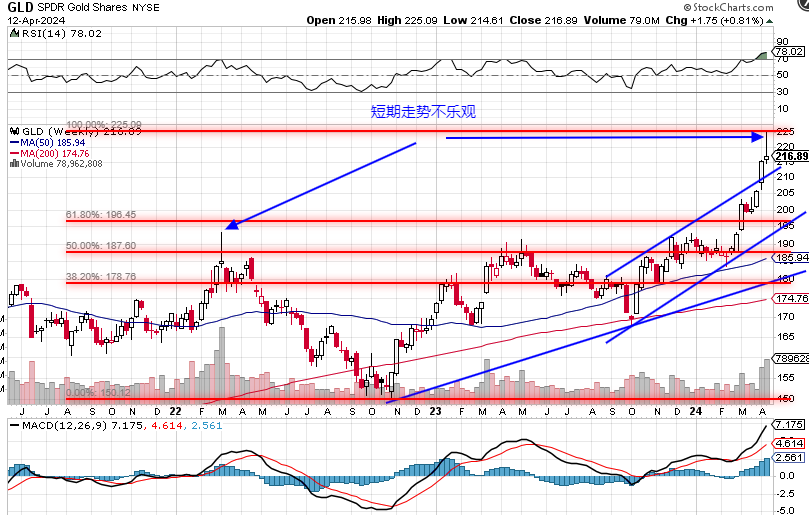Viewport: 809px width, 515px height.
Task: Click the 12-Apr-2024 date
Action: tap(36, 21)
